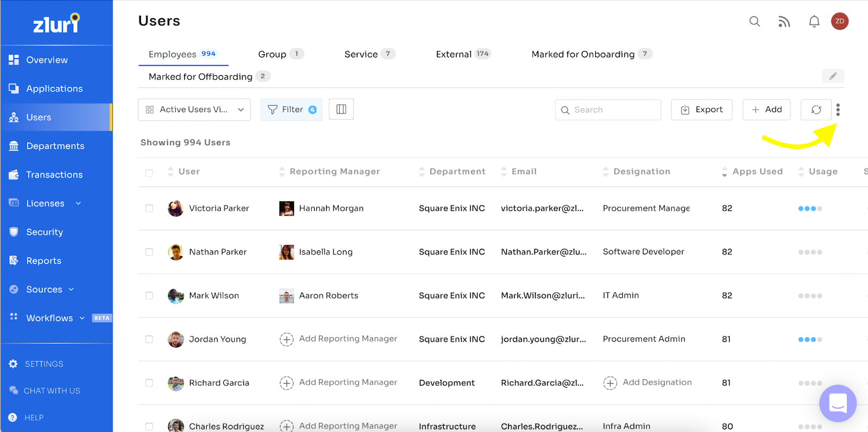Image resolution: width=868 pixels, height=432 pixels.
Task: Open the global search magnifier icon
Action: point(755,22)
